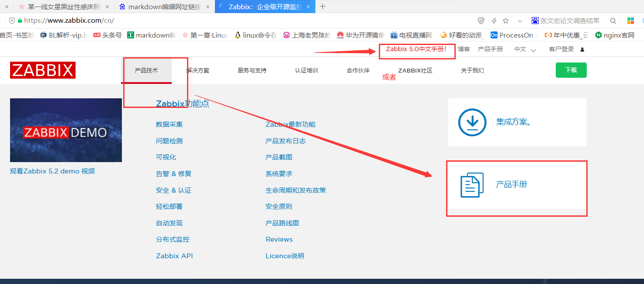The height and width of the screenshot is (284, 644).
Task: Click the shield icon left of the URL
Action: 12,21
